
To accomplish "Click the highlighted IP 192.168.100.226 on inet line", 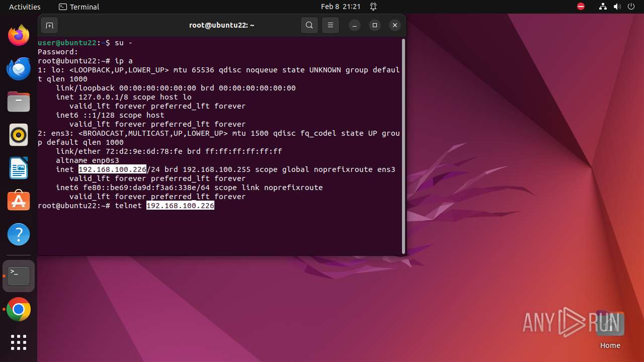I will coord(112,169).
